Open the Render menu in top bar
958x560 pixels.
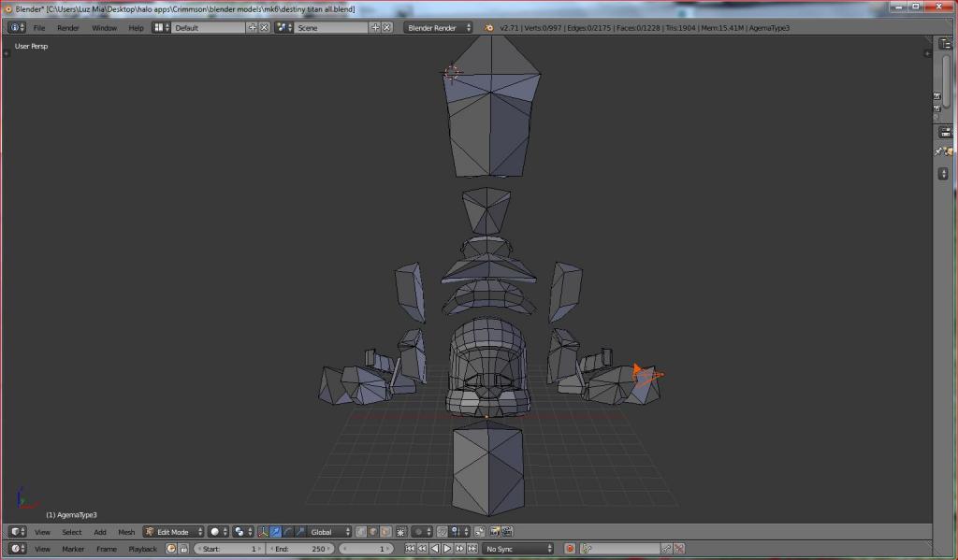point(68,28)
